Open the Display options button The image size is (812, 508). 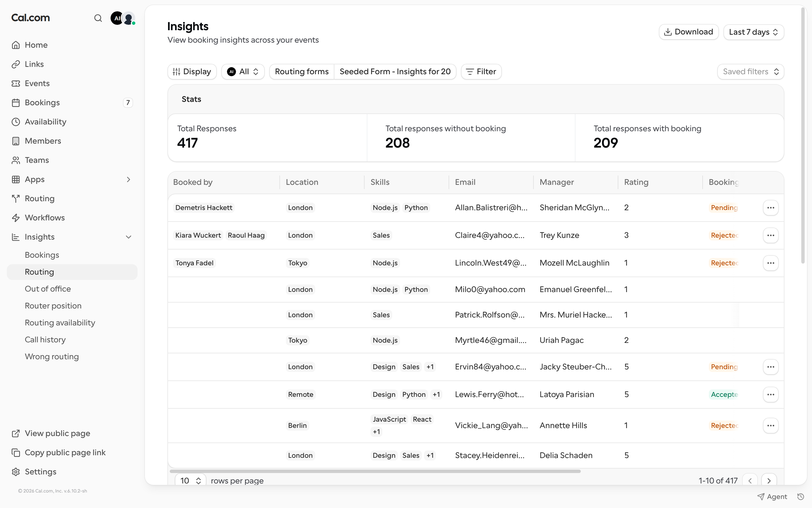pos(192,72)
